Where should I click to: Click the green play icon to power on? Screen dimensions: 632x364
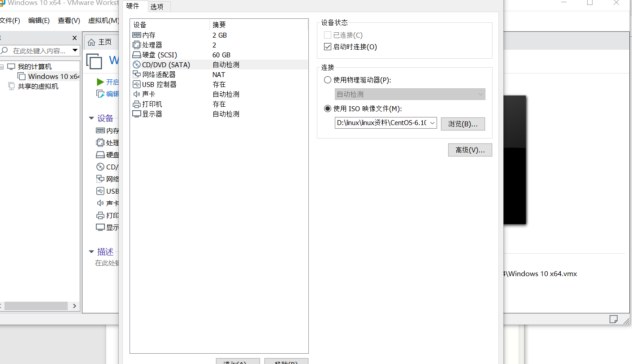[100, 82]
